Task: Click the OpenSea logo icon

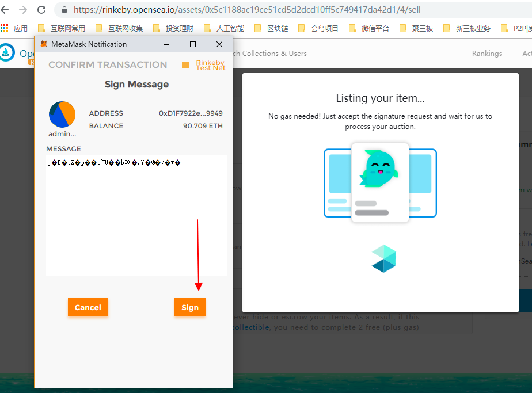Action: tap(6, 52)
